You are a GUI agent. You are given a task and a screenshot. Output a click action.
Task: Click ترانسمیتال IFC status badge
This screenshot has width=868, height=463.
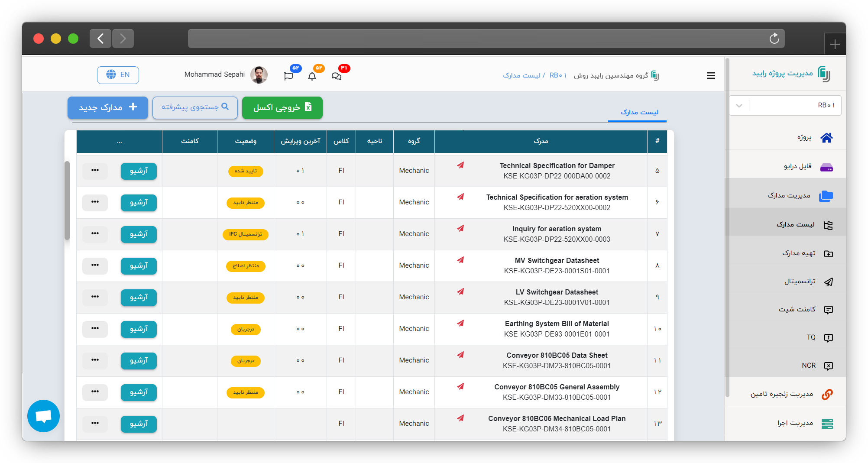coord(246,234)
